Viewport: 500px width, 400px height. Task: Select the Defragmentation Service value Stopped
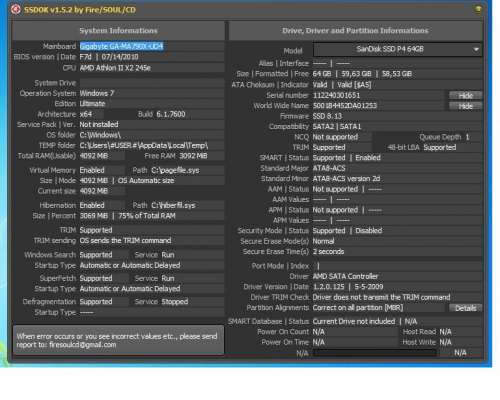point(175,302)
